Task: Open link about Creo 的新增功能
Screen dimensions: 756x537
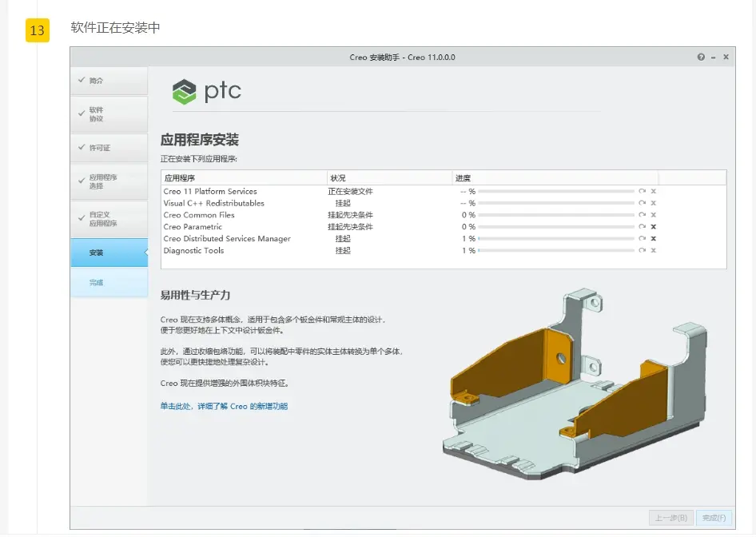Action: click(224, 407)
